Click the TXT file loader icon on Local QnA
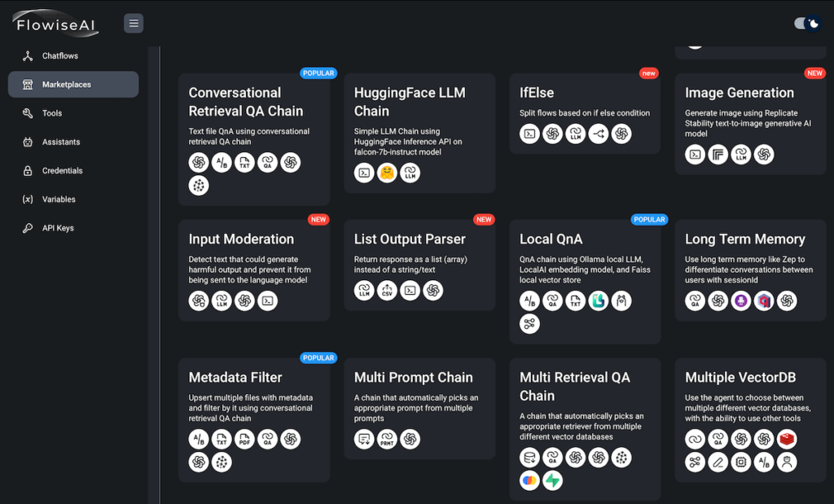The width and height of the screenshot is (834, 504). [576, 300]
